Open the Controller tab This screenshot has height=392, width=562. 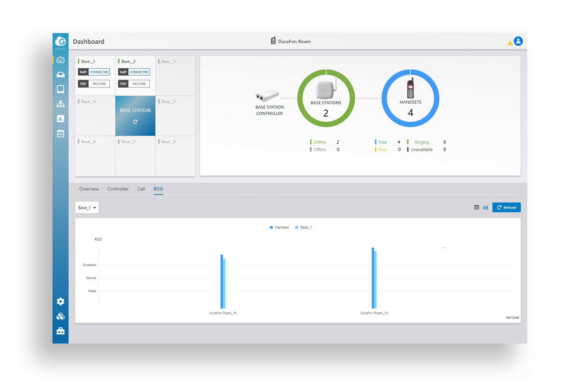click(x=118, y=189)
